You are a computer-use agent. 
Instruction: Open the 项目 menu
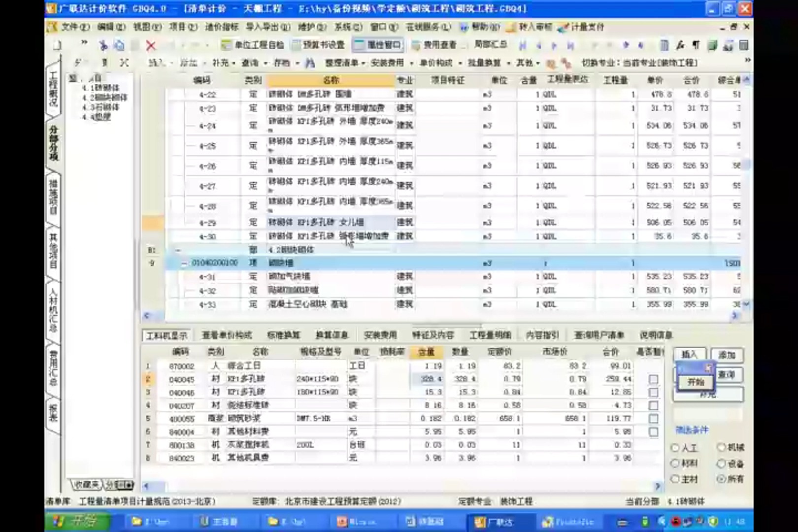(x=183, y=27)
